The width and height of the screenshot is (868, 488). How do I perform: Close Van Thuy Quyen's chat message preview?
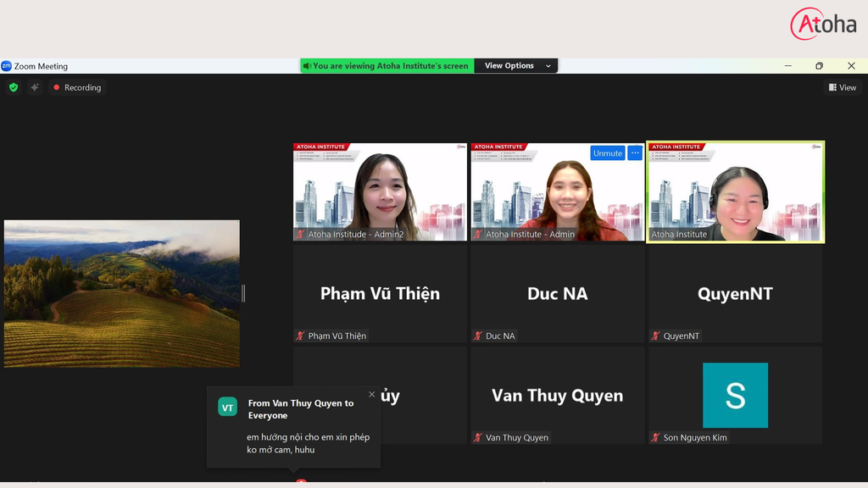(x=371, y=394)
